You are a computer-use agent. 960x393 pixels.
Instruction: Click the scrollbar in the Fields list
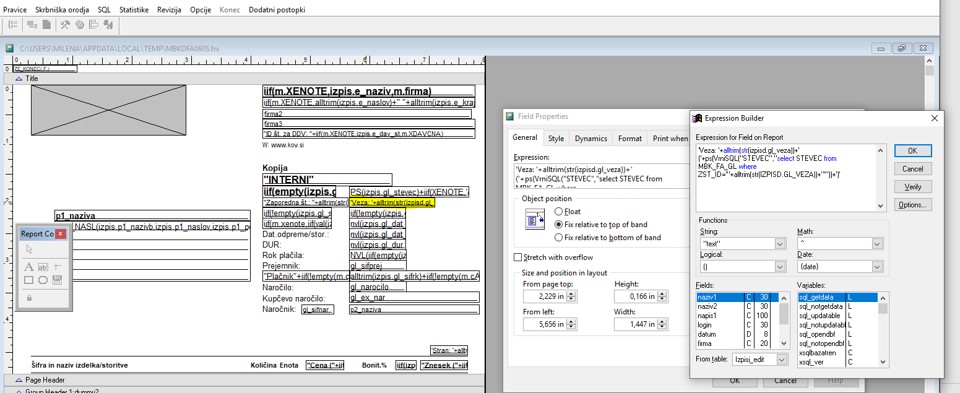[784, 321]
